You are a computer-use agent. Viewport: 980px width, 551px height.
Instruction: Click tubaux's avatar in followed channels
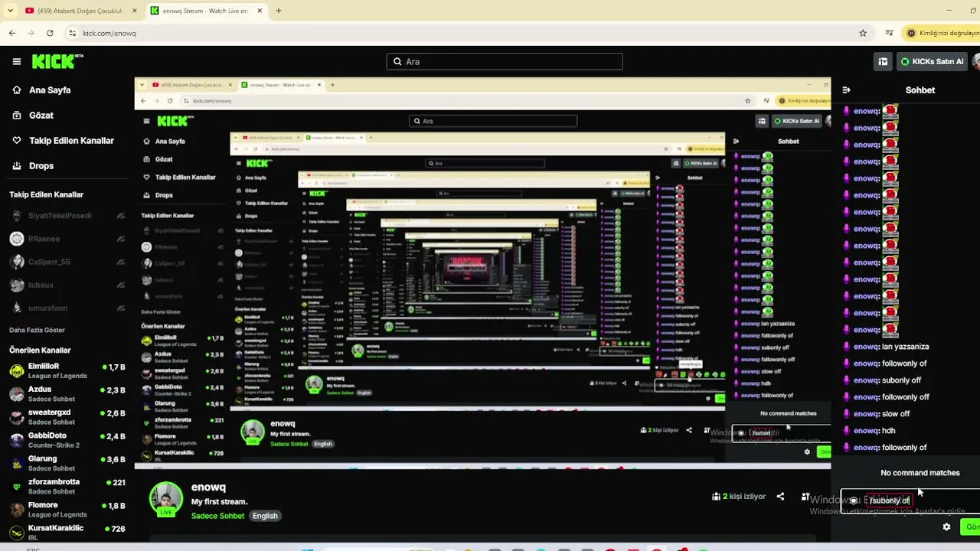[x=17, y=285]
